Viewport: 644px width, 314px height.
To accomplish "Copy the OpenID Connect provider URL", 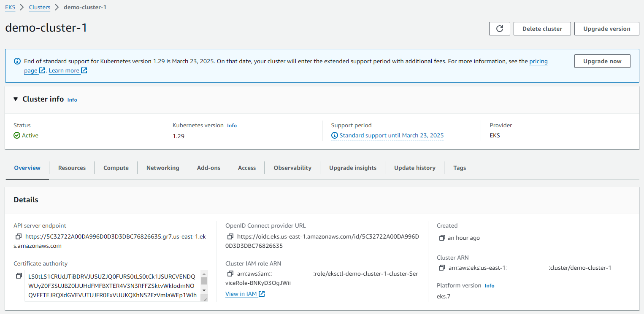I will 230,236.
